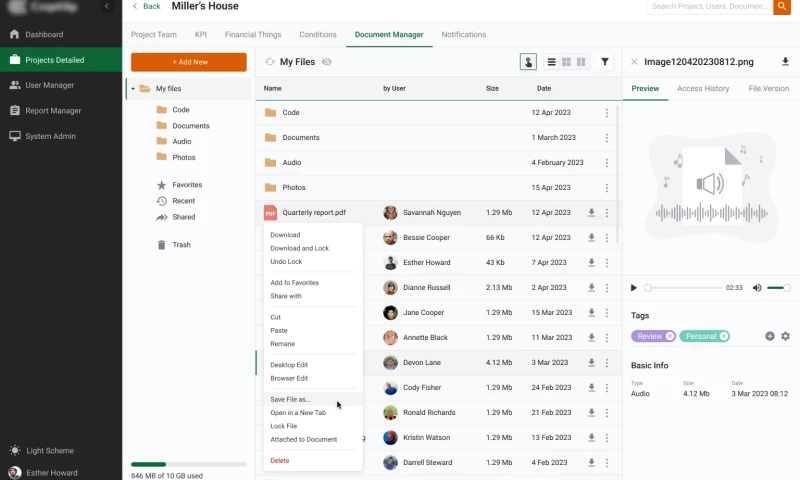Image resolution: width=800 pixels, height=480 pixels.
Task: Switch to list view layout
Action: tap(552, 62)
